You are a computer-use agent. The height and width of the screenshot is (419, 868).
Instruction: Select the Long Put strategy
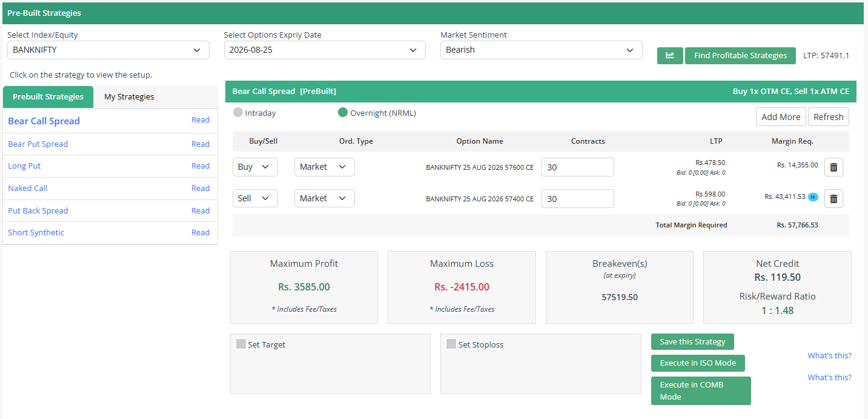tap(24, 166)
